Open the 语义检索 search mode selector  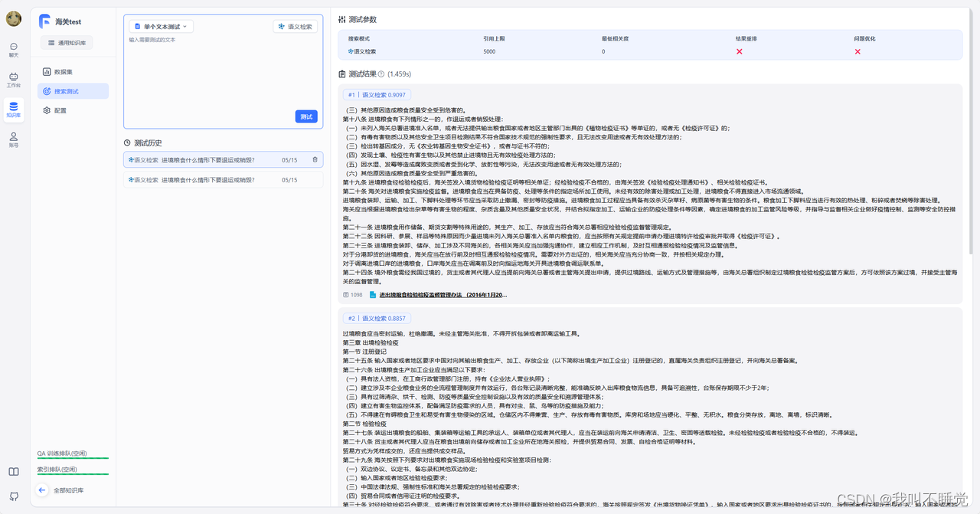click(x=295, y=27)
